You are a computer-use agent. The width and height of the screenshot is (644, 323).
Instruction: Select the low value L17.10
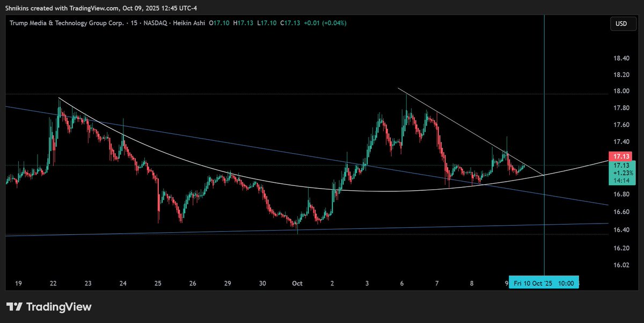tap(266, 23)
